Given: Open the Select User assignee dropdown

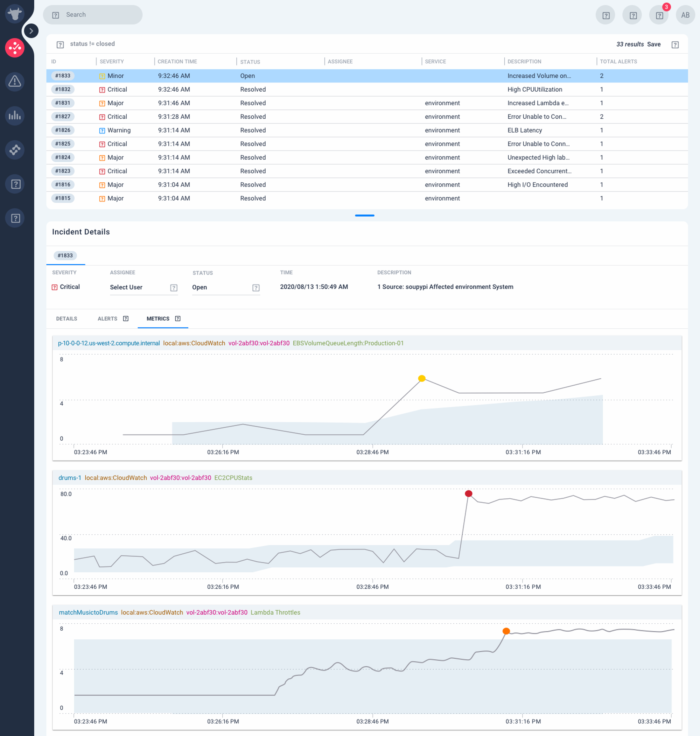Looking at the screenshot, I should pos(143,287).
